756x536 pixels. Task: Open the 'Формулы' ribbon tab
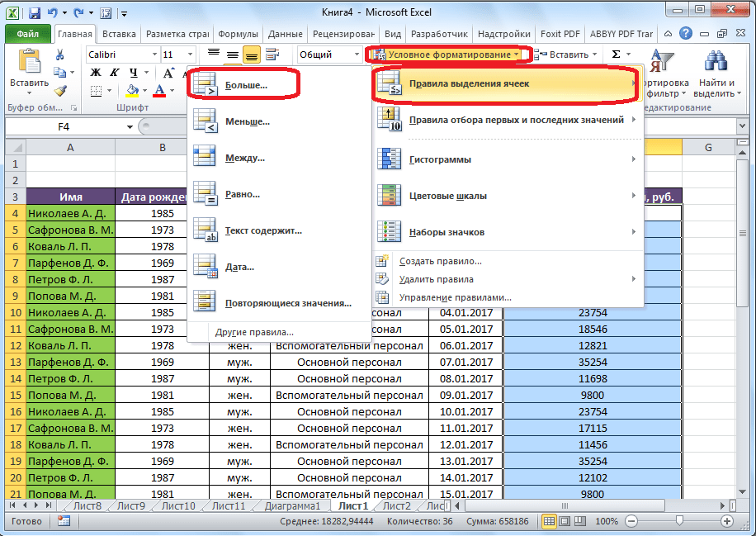tap(239, 34)
